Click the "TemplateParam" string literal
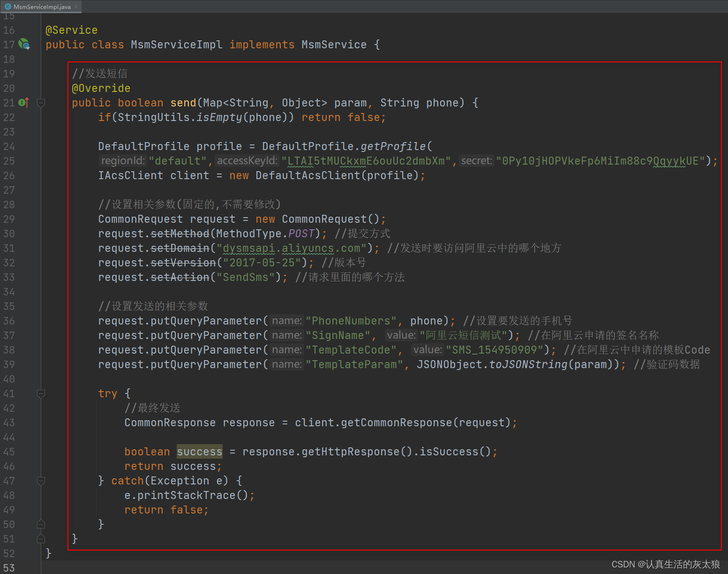Screen dimensions: 728x574 coord(354,364)
